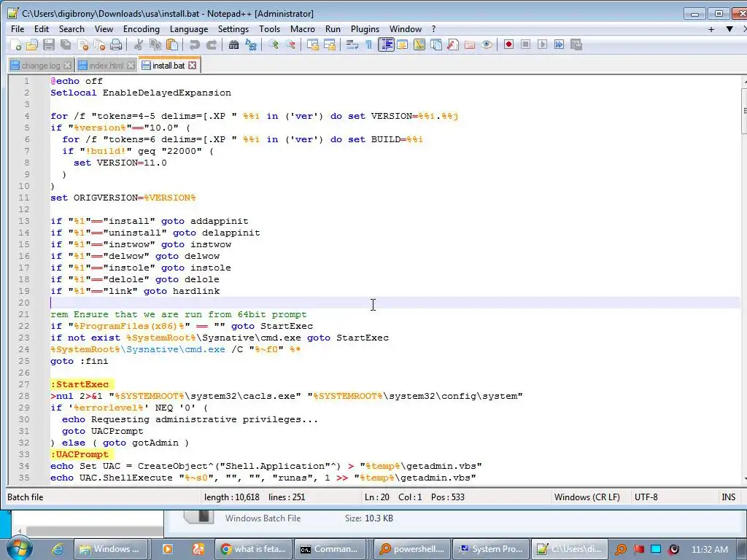Toggle Folder as Workspace icon

point(470,44)
